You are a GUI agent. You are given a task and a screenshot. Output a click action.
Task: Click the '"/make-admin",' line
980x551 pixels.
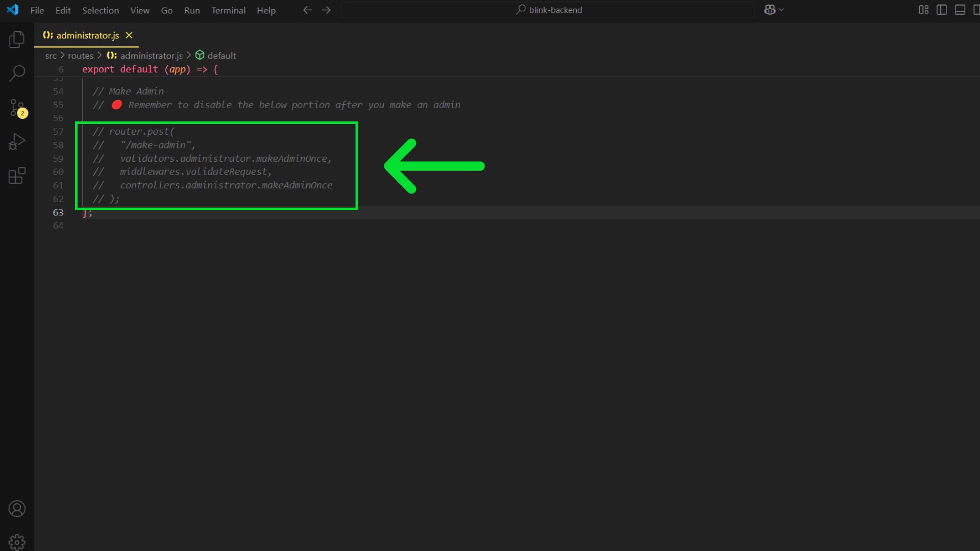point(144,145)
